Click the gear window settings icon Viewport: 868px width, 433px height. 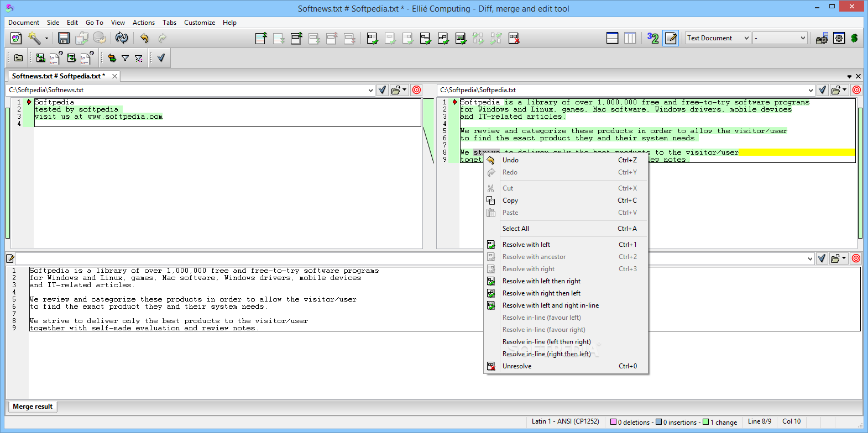(x=839, y=38)
